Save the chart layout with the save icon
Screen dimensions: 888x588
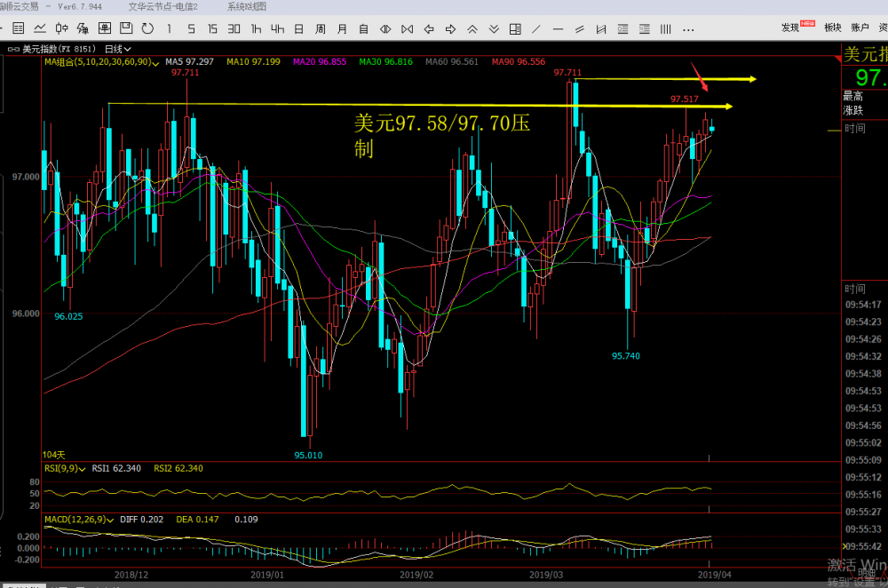[x=126, y=28]
